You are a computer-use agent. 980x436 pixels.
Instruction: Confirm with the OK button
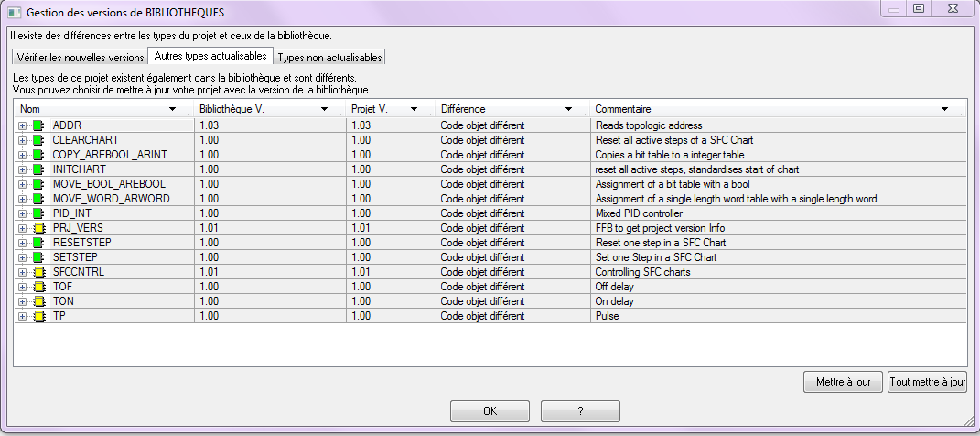[490, 411]
